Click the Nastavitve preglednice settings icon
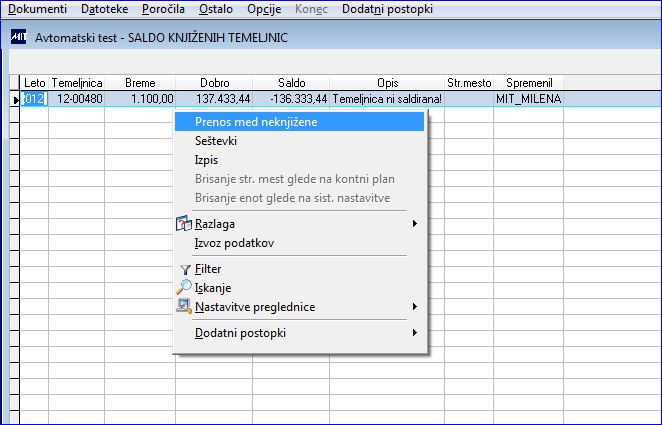This screenshot has width=662, height=425. (x=184, y=306)
